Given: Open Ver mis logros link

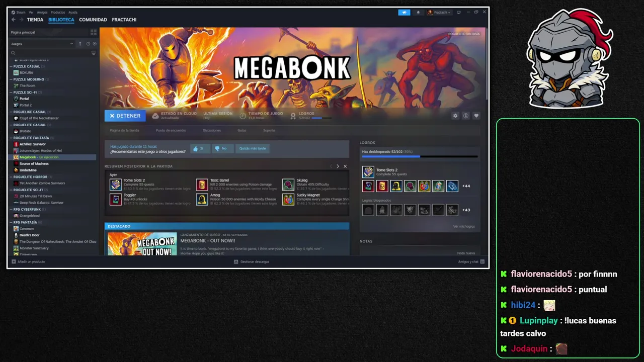Looking at the screenshot, I should 464,227.
